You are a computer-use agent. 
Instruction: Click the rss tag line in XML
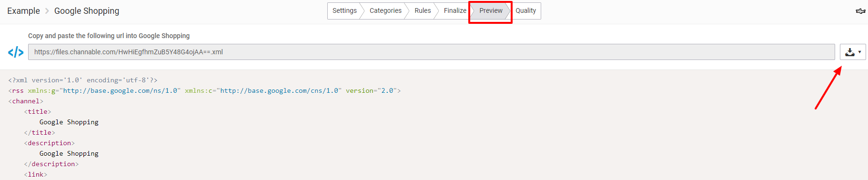pos(204,90)
